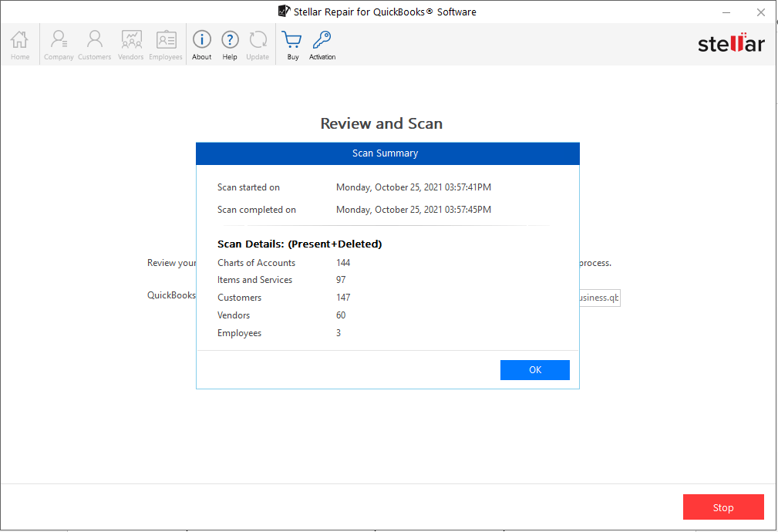
Task: Select the 'Charts of Accounts' row label
Action: [256, 262]
